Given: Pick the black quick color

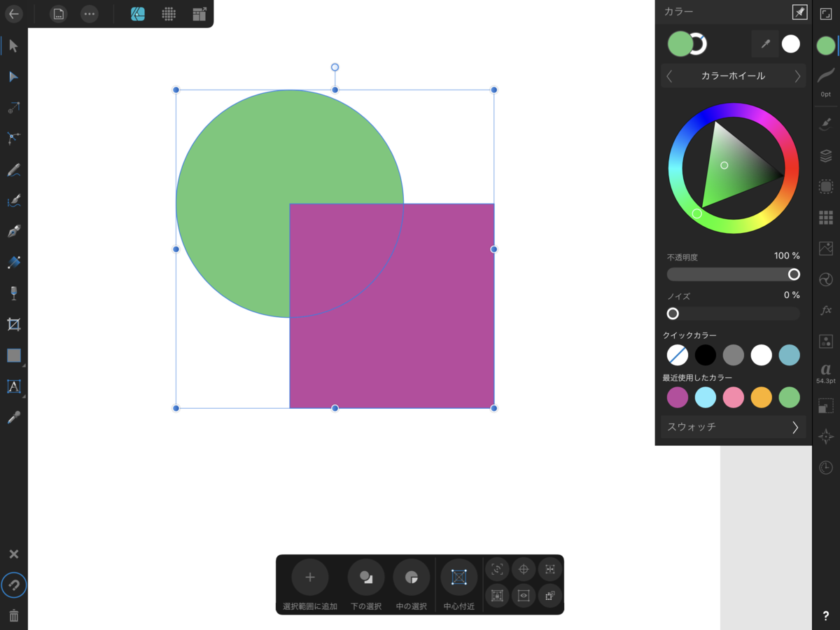Looking at the screenshot, I should [706, 355].
